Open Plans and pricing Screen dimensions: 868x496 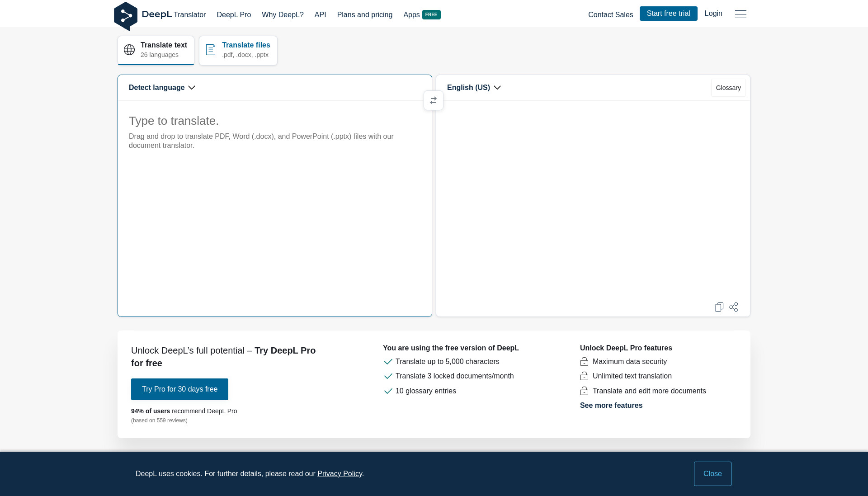[365, 14]
